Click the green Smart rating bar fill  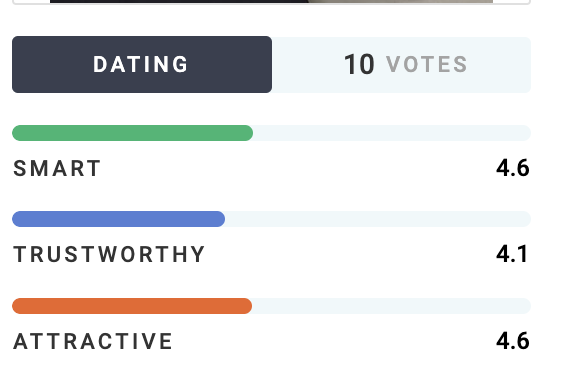(133, 133)
